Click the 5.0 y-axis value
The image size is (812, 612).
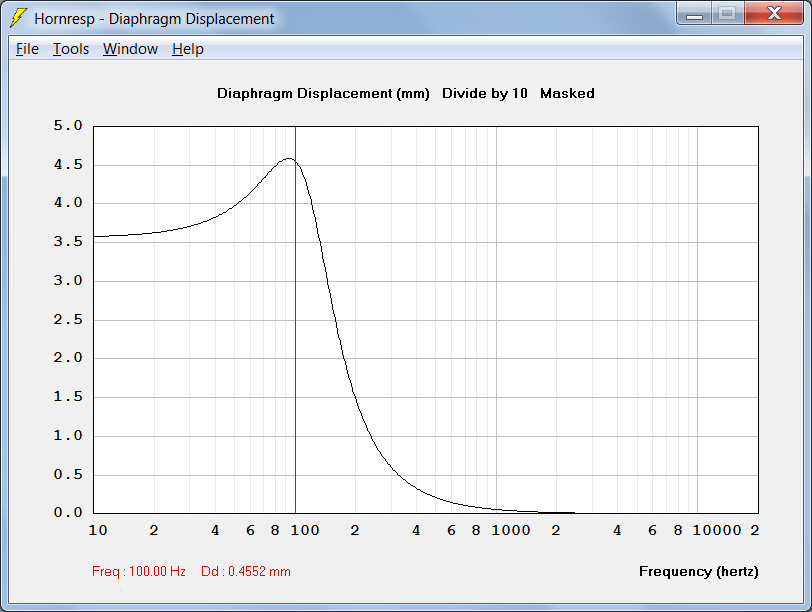click(x=68, y=126)
